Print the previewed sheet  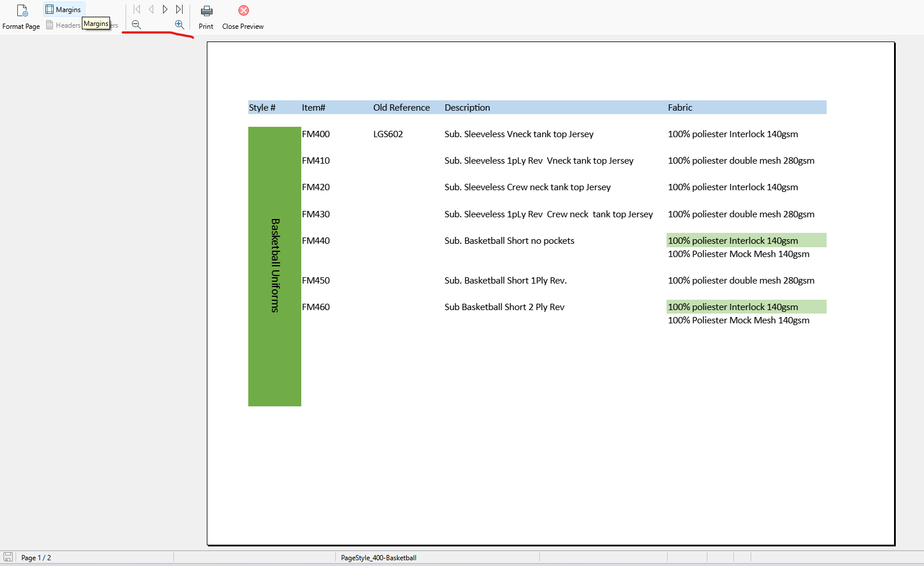(206, 17)
